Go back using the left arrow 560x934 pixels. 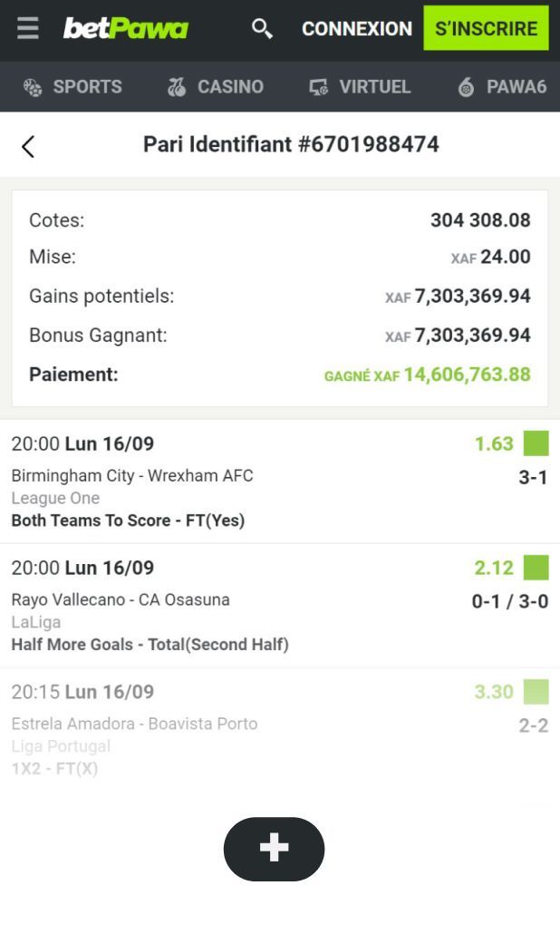pyautogui.click(x=28, y=146)
